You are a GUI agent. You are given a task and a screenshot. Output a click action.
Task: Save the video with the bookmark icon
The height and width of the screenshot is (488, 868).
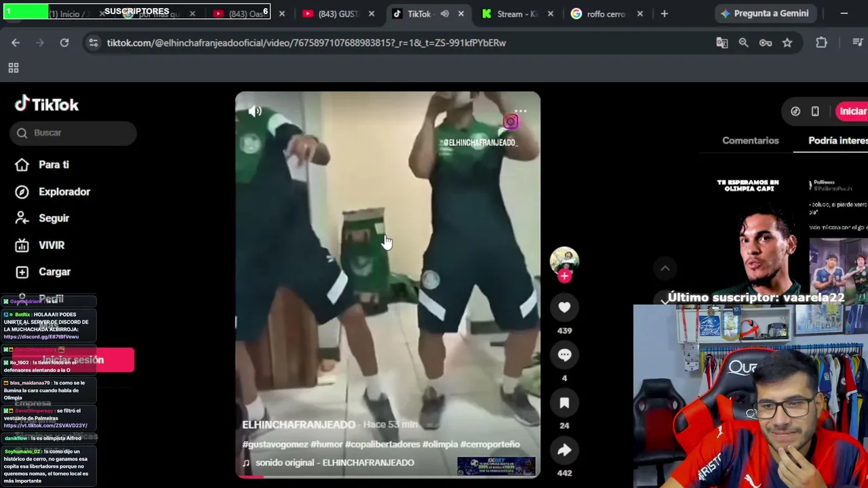564,403
